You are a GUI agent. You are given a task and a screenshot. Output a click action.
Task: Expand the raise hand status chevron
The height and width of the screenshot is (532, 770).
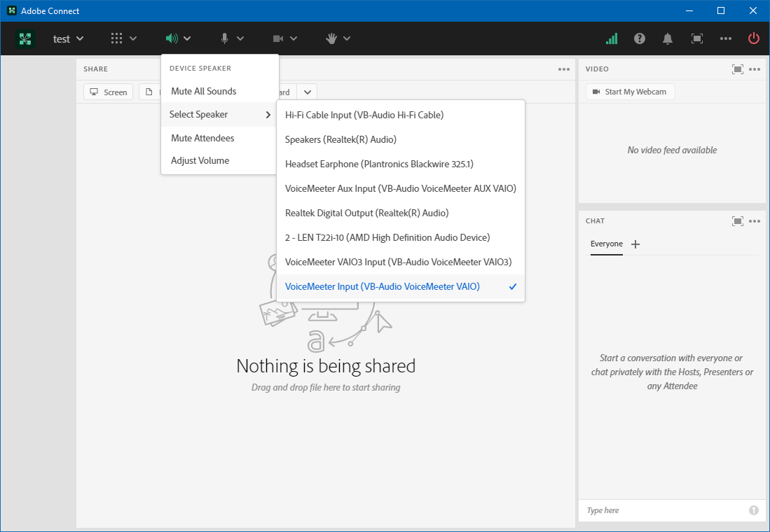(347, 38)
